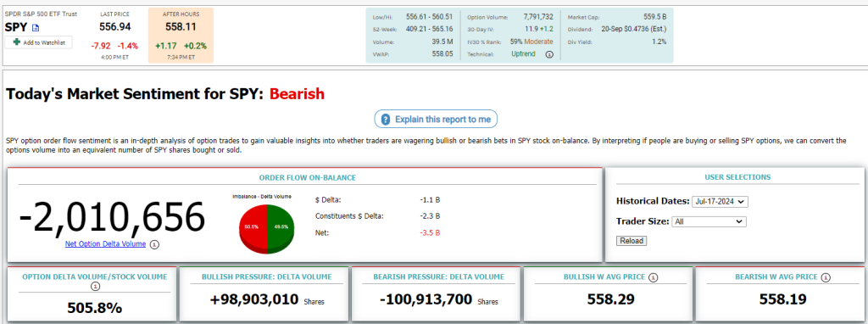
Task: Select the After Hours price box
Action: point(181,35)
